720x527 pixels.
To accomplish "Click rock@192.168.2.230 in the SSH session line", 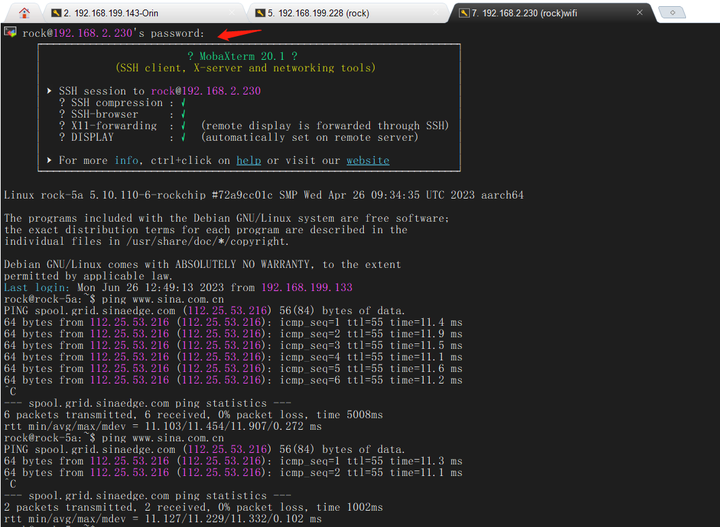I will coord(206,91).
